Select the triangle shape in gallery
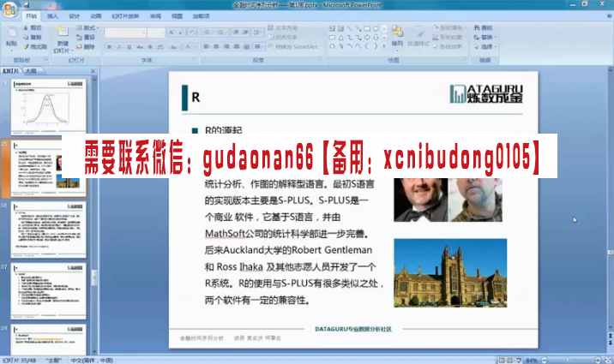This screenshot has width=614, height=364. 340,38
